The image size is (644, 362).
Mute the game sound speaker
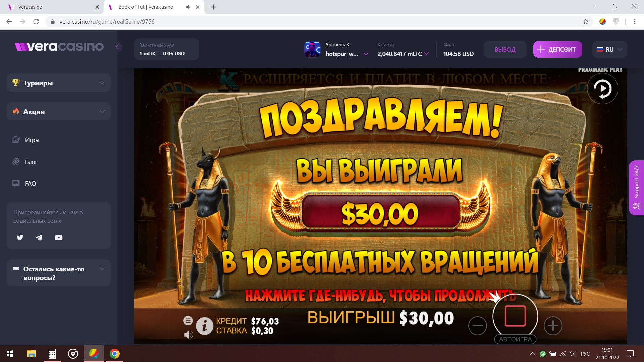tap(189, 335)
